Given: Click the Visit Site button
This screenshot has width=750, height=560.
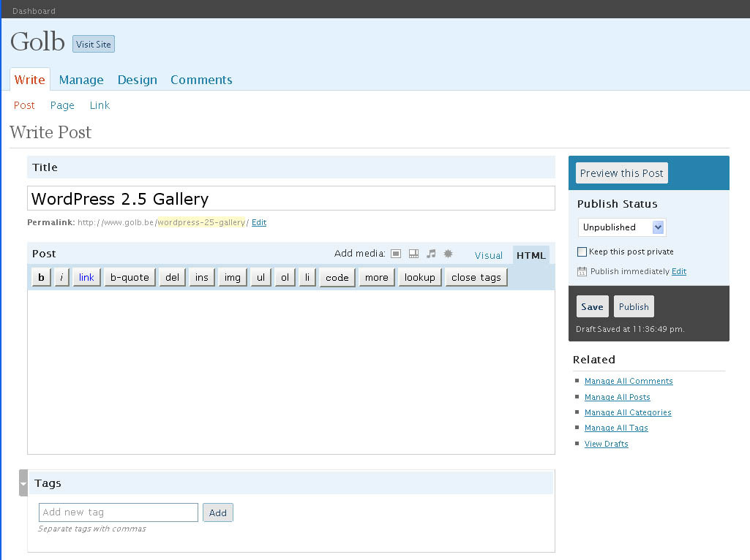Looking at the screenshot, I should 93,44.
